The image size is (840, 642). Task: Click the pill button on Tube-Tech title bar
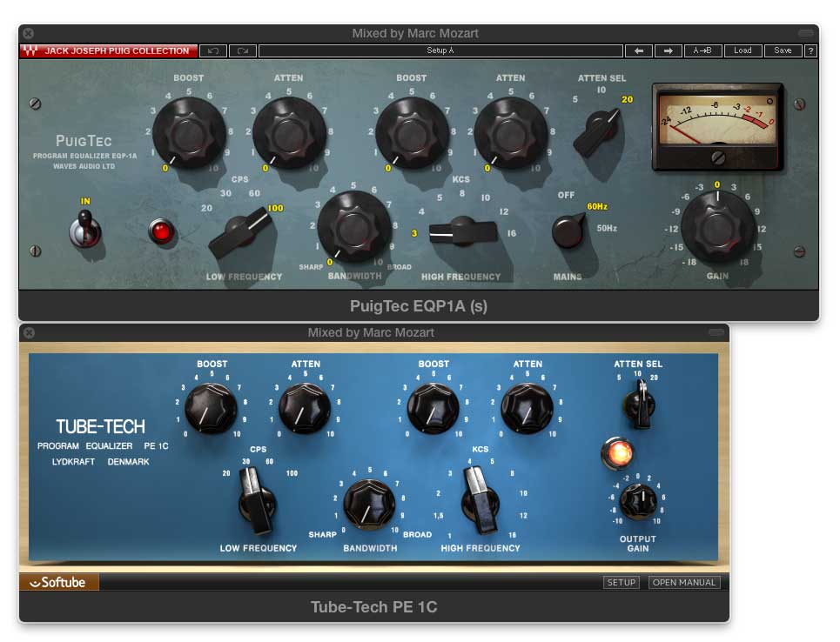point(716,332)
